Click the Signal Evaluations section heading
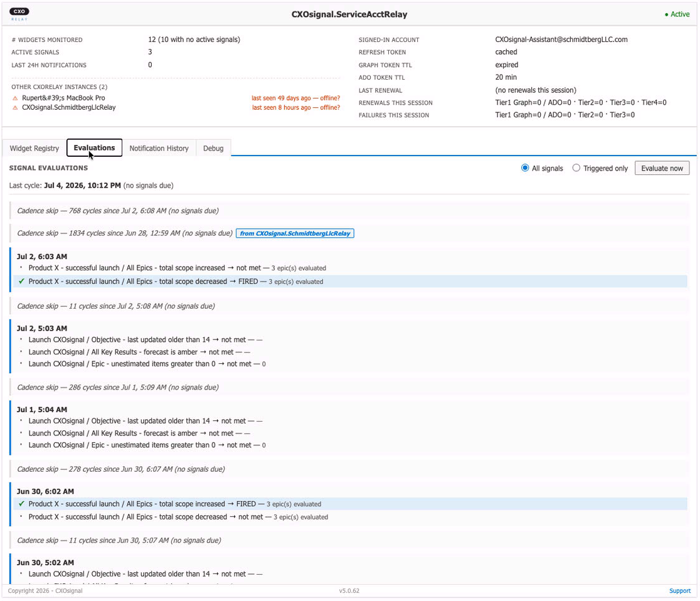The height and width of the screenshot is (601, 700). [49, 168]
